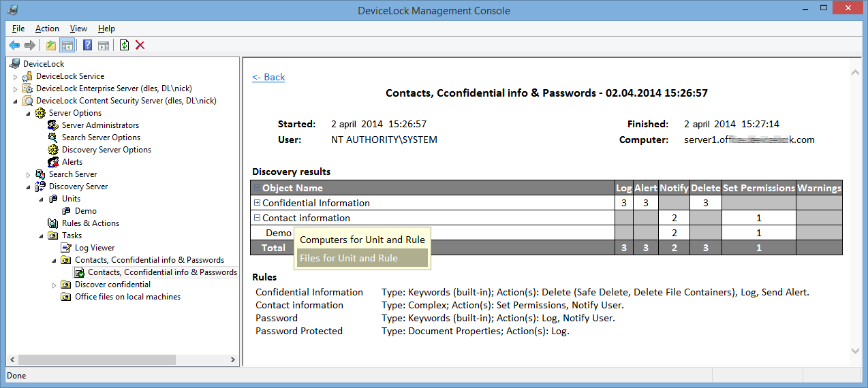
Task: Click the Notify column header
Action: [x=674, y=188]
